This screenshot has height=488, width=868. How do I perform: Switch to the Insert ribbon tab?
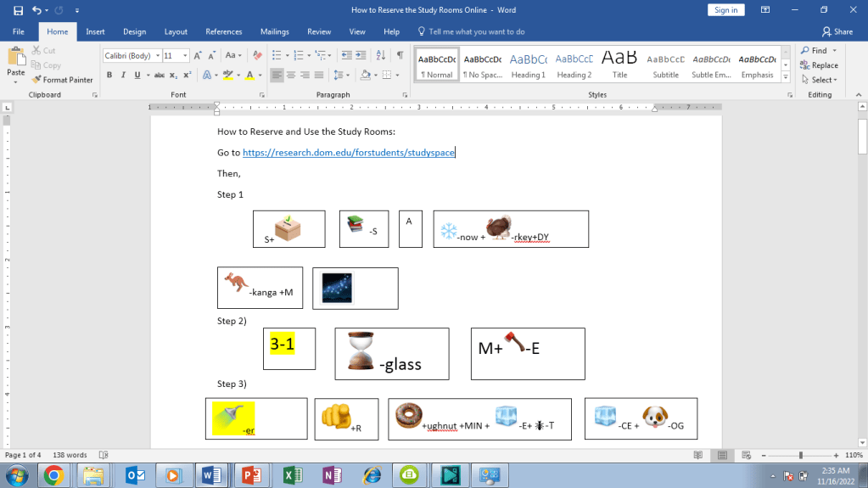point(95,31)
